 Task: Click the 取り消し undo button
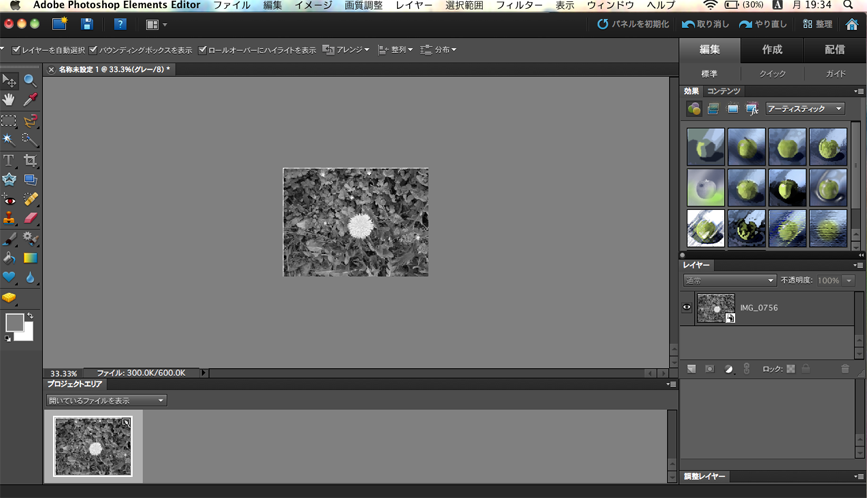(705, 24)
